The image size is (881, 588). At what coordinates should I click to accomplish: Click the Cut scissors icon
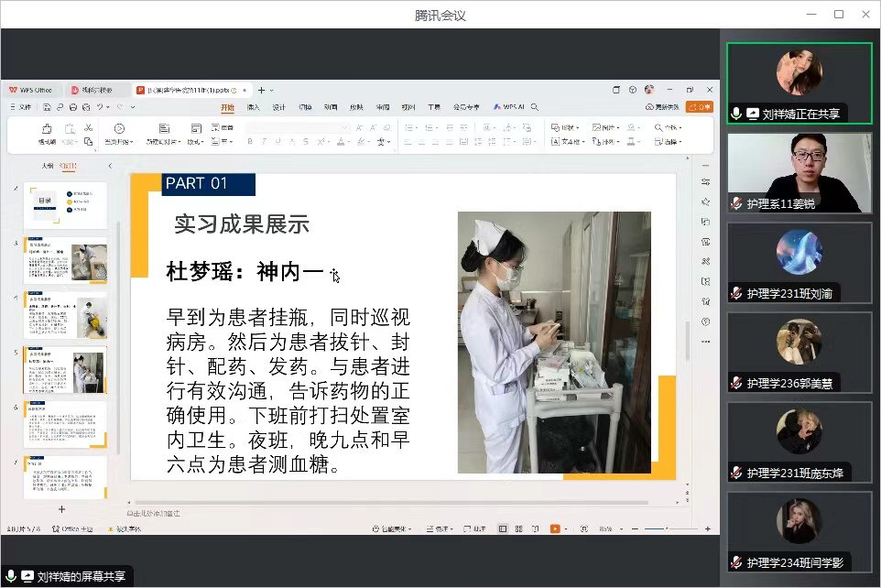point(88,127)
